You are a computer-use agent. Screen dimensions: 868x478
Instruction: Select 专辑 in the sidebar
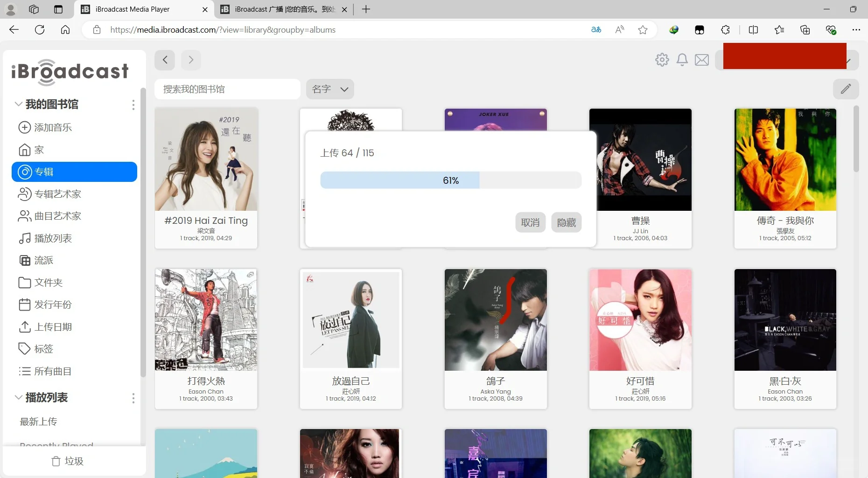(x=74, y=172)
